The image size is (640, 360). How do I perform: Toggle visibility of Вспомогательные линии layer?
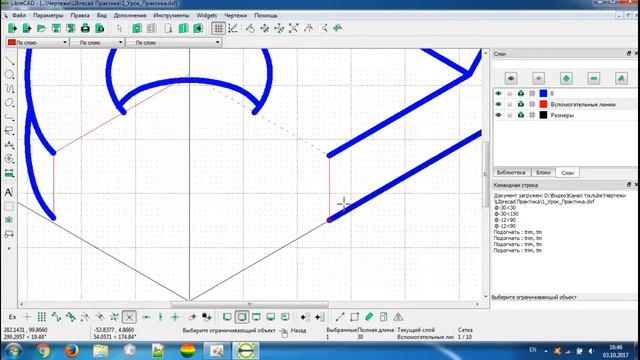[x=498, y=104]
